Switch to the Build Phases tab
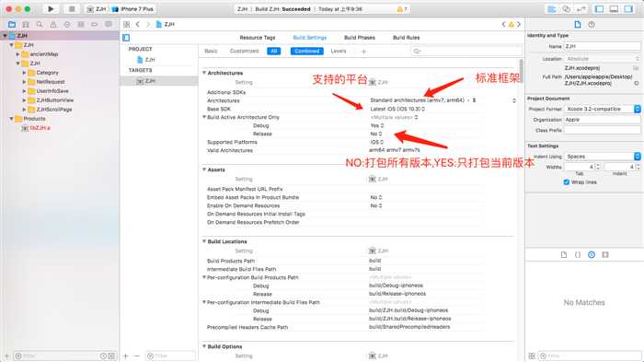Screen dimensions: 644x362 [x=360, y=38]
